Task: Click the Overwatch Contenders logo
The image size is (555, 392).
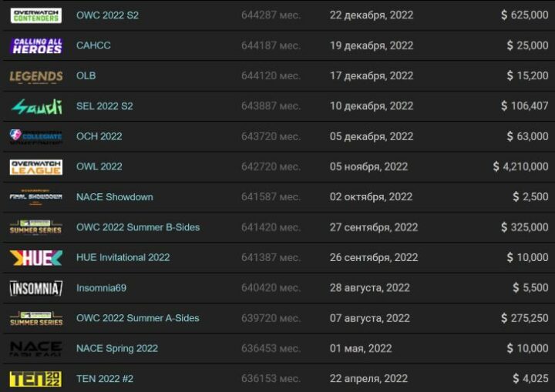Action: click(36, 15)
